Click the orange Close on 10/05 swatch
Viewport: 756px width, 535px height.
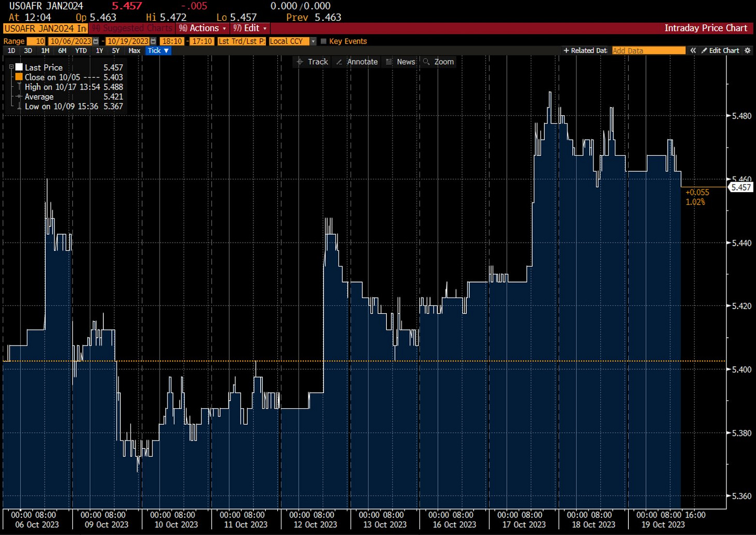[19, 77]
